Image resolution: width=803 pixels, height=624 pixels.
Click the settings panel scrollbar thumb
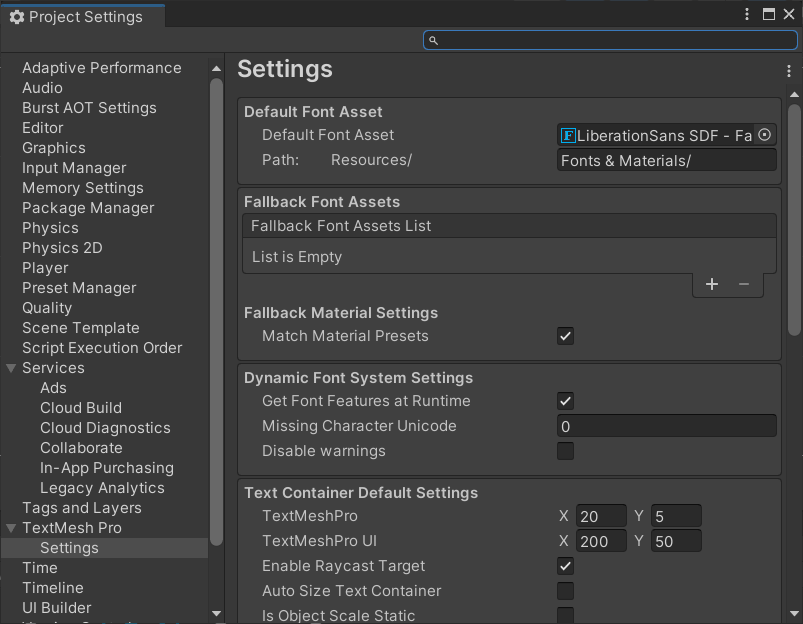point(794,220)
